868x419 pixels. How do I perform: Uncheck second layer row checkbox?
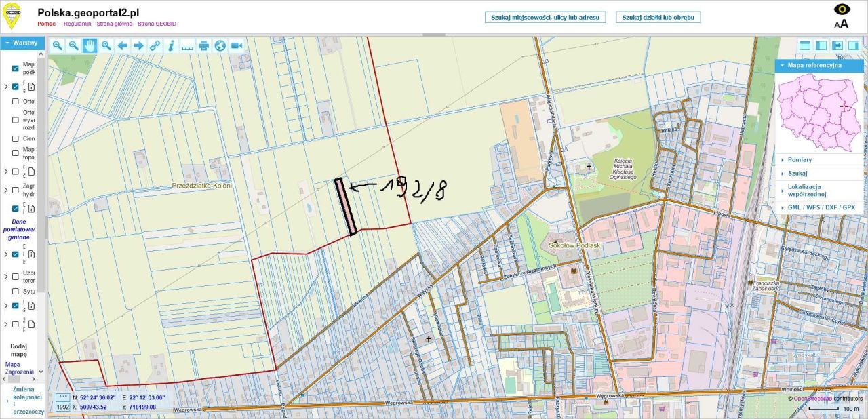(16, 87)
